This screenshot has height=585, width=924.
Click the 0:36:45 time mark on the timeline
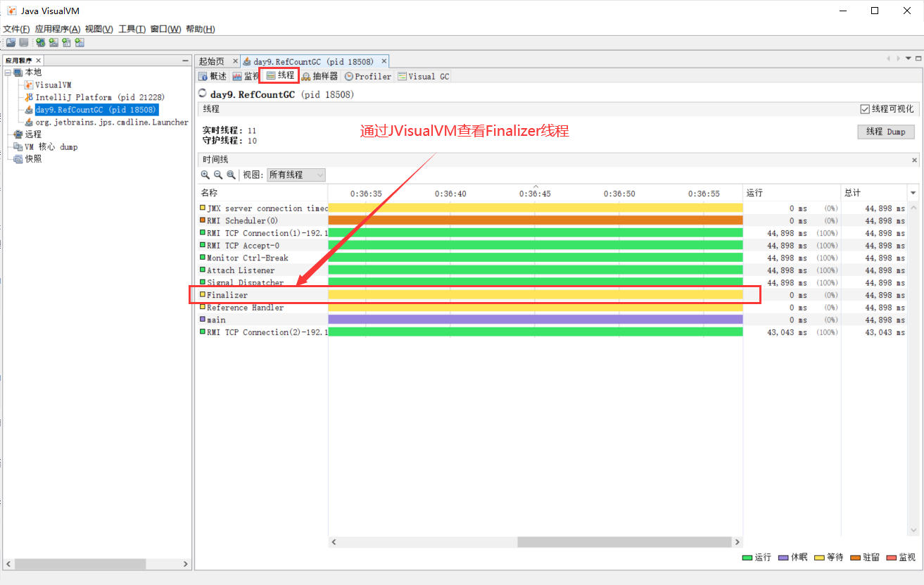point(535,194)
